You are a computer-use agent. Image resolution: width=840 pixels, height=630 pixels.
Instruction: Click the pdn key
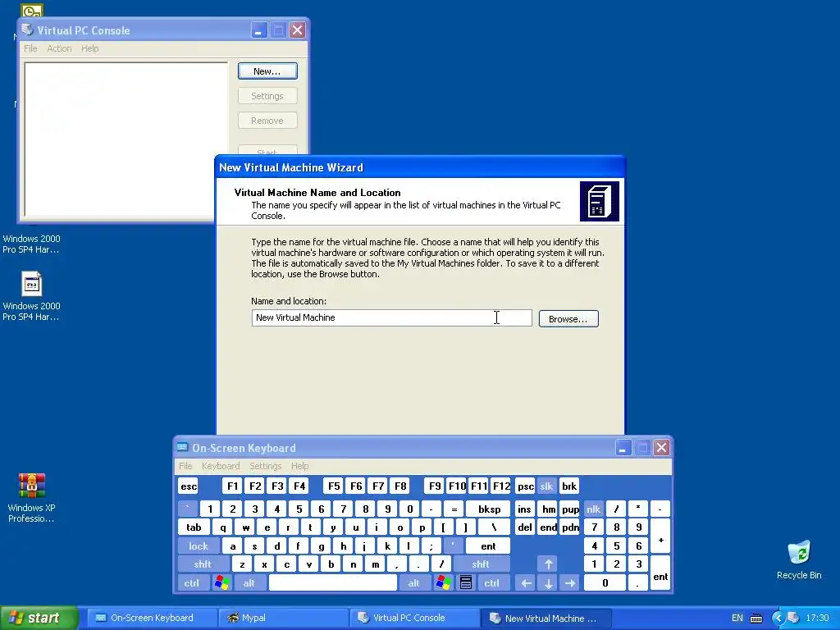tap(570, 527)
